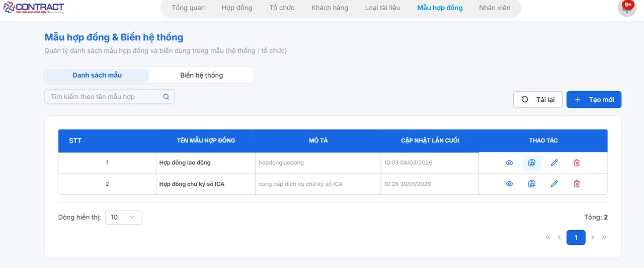Viewport: 644px width, 268px height.
Task: Delete Hợp đồng chữ ký số ICA row
Action: click(x=577, y=184)
